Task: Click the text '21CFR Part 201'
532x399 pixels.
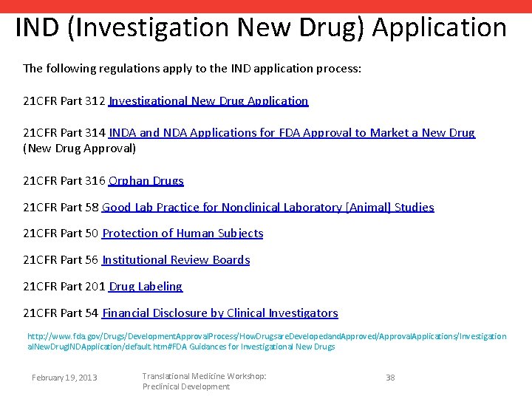Action: point(64,287)
